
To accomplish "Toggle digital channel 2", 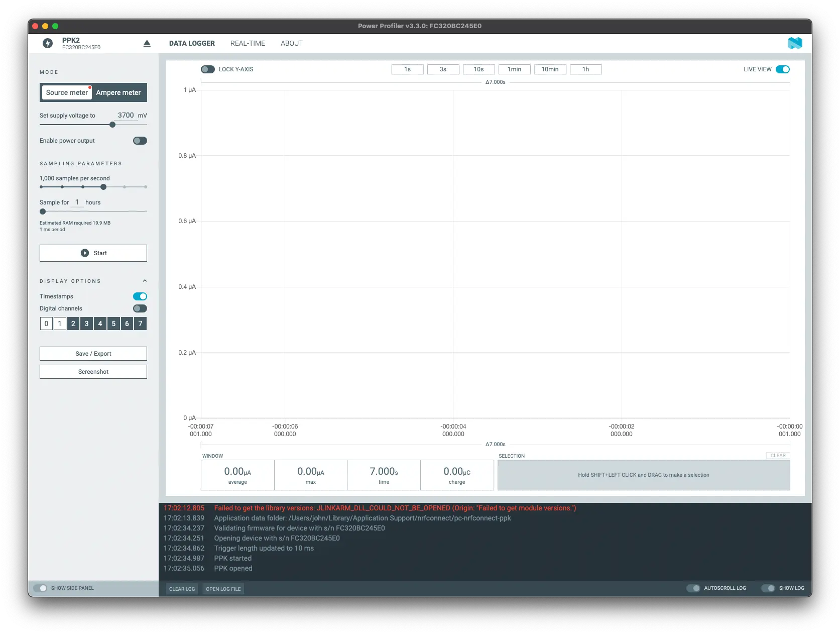I will point(73,324).
